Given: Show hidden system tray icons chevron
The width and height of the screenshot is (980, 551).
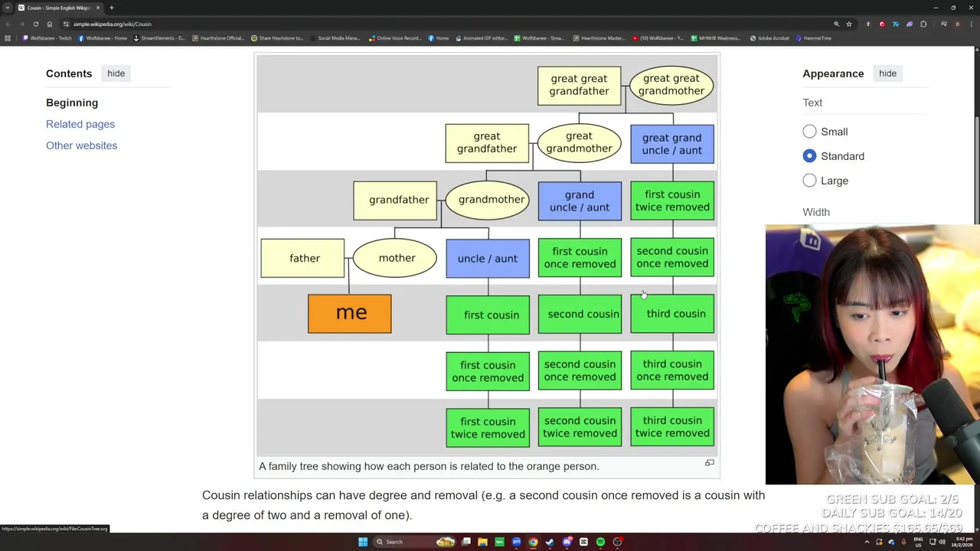Looking at the screenshot, I should coord(867,542).
